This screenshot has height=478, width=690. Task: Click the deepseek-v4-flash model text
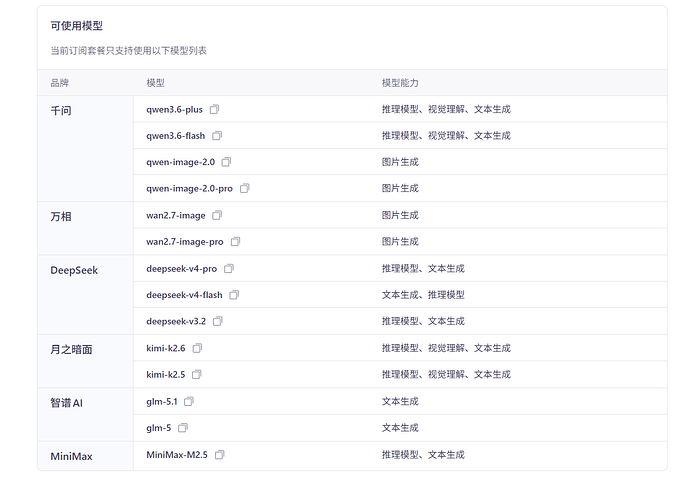pos(184,295)
